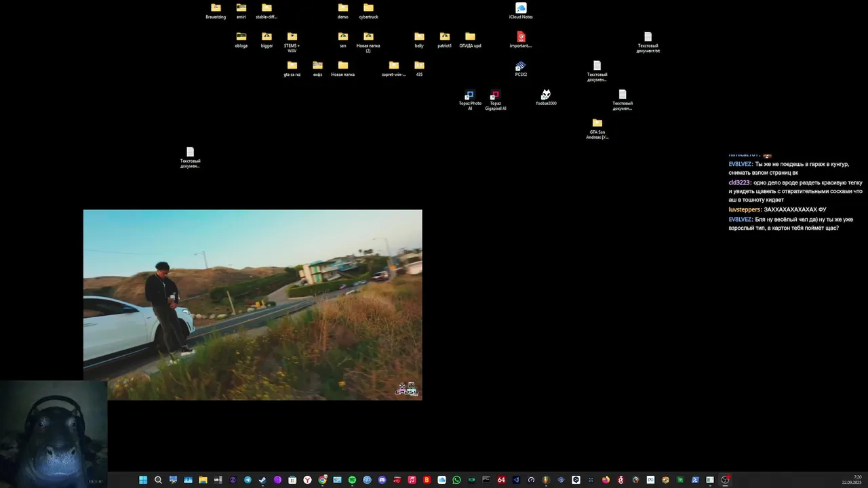This screenshot has width=868, height=488.
Task: Open the clock and date flyout
Action: click(x=852, y=480)
